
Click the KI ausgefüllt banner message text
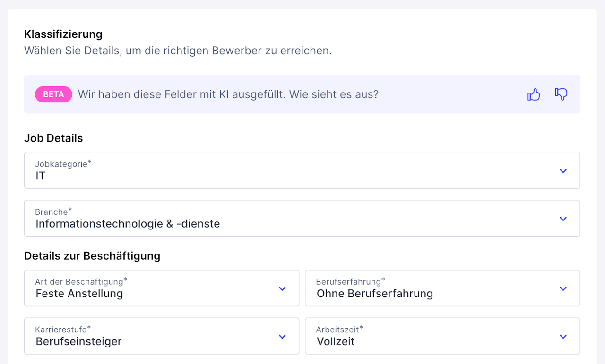click(228, 94)
